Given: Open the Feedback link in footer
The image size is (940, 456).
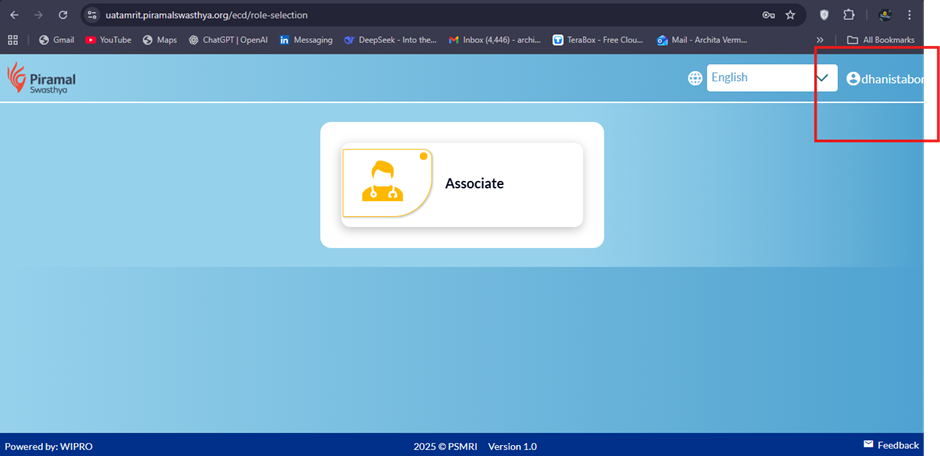Looking at the screenshot, I should [x=890, y=445].
